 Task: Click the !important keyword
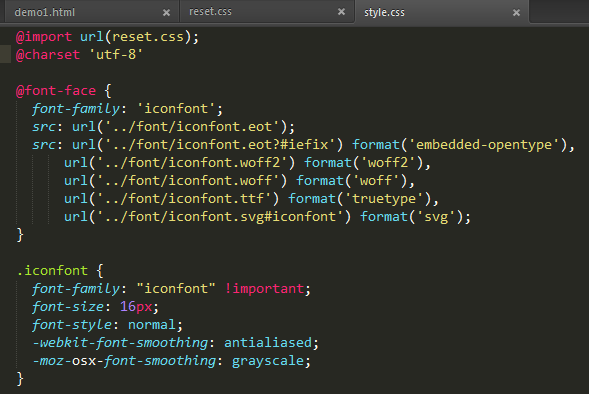264,289
